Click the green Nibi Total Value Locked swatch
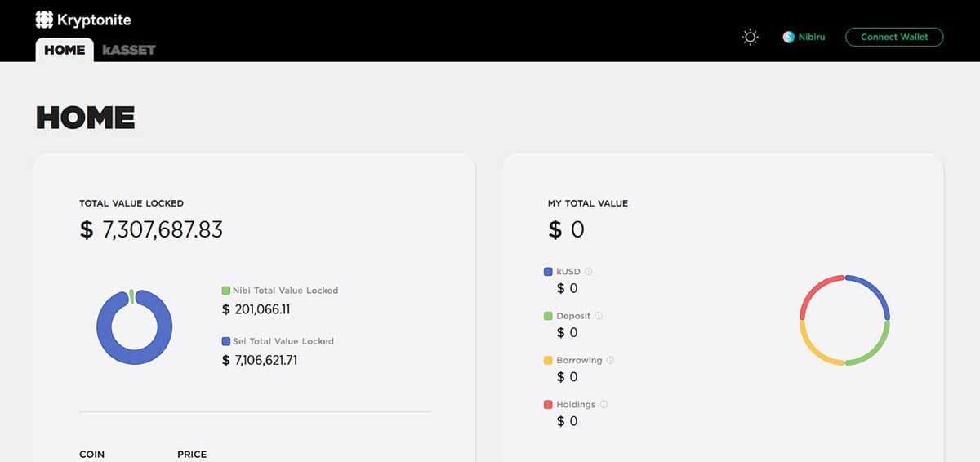980x462 pixels. (x=225, y=291)
